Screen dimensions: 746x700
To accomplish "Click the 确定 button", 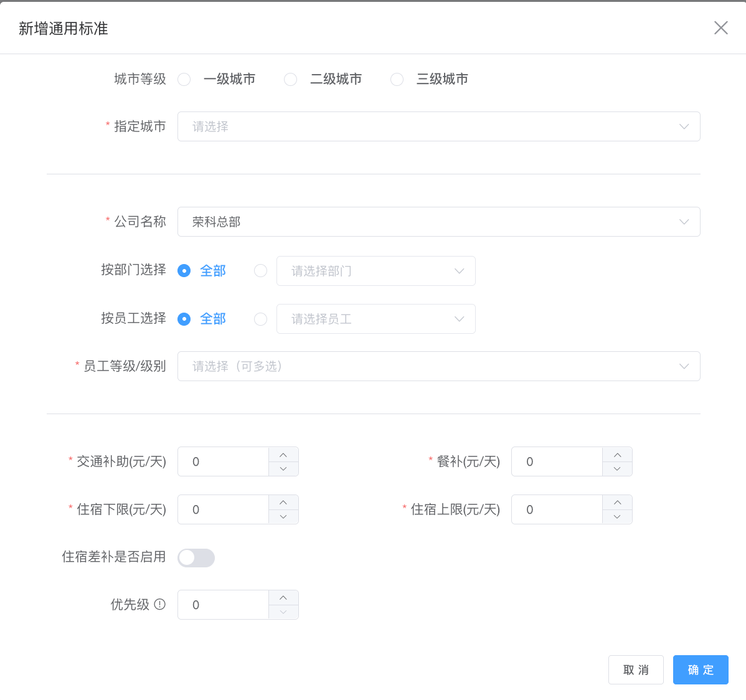I will (700, 670).
